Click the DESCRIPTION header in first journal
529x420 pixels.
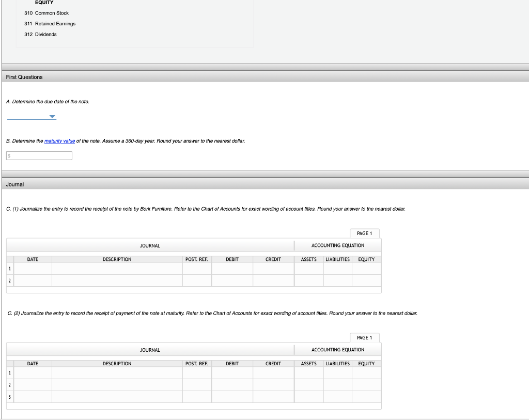(117, 259)
